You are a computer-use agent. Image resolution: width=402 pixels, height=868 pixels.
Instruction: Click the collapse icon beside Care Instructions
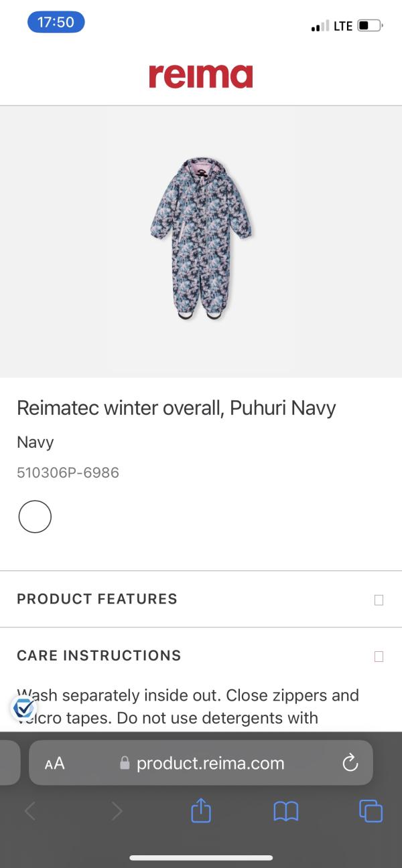click(379, 656)
